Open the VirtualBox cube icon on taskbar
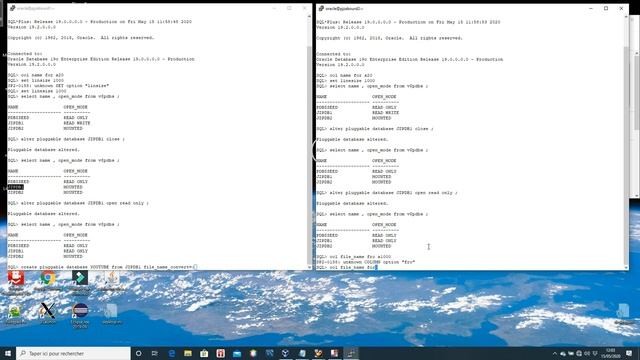Viewport: 640px width, 360px height. coord(286,353)
